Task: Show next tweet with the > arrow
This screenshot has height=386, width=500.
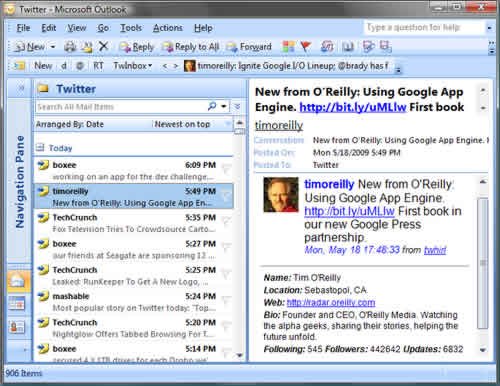Action: click(x=175, y=66)
